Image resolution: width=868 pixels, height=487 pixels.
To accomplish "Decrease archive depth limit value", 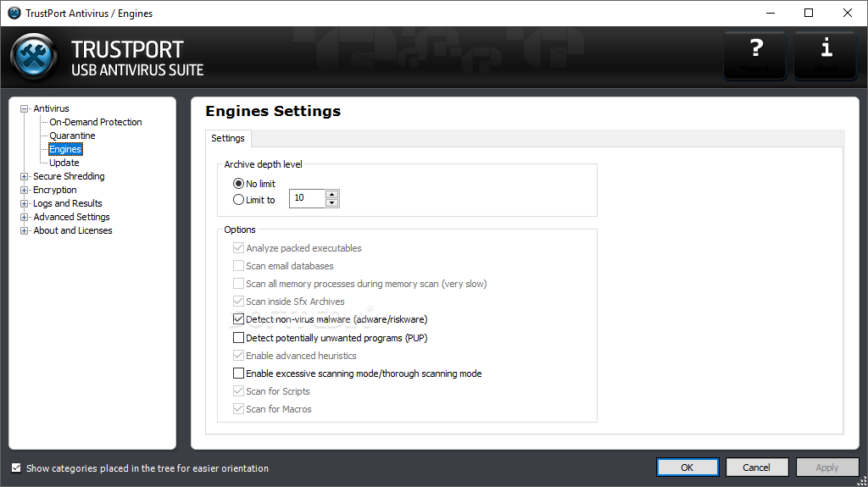I will pyautogui.click(x=332, y=202).
